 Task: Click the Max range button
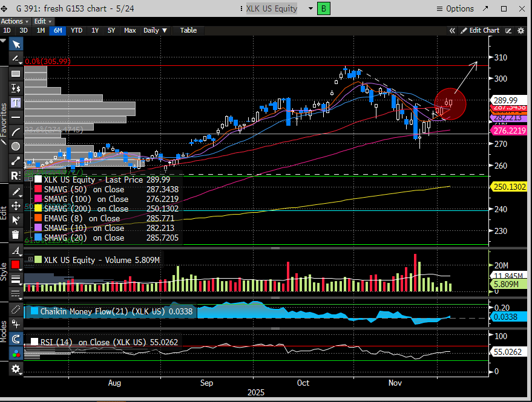[x=130, y=30]
